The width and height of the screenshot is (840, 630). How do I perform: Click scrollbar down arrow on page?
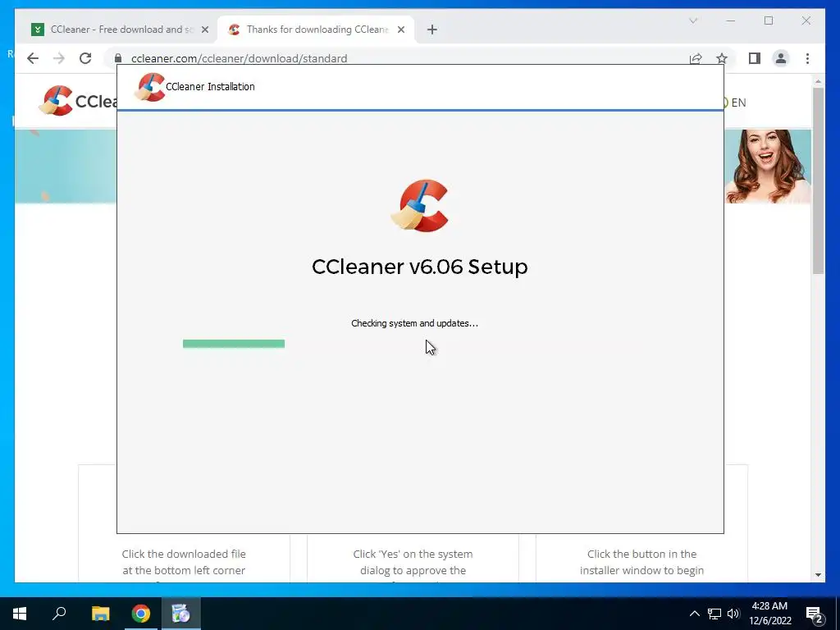click(818, 575)
